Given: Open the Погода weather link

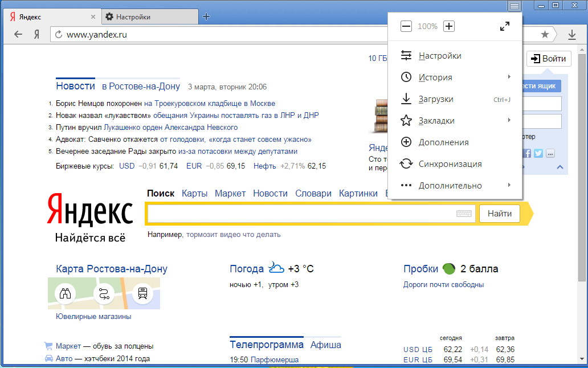Looking at the screenshot, I should (247, 269).
